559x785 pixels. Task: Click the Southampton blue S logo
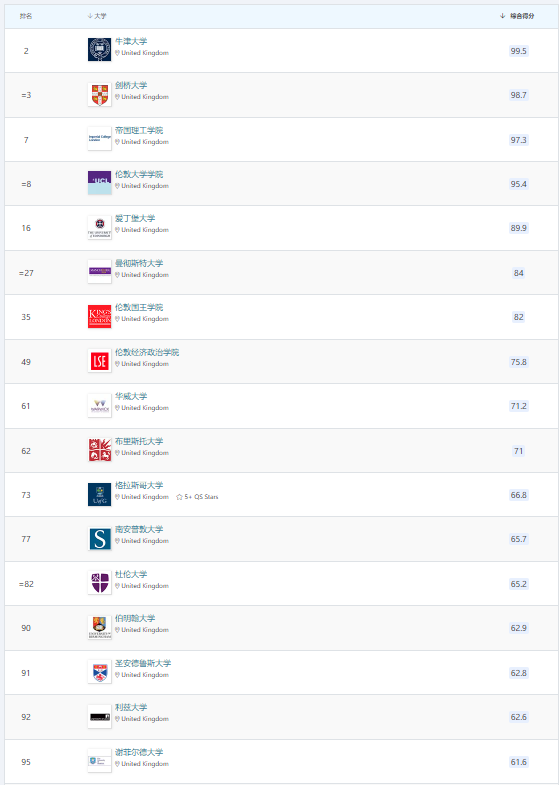[100, 539]
